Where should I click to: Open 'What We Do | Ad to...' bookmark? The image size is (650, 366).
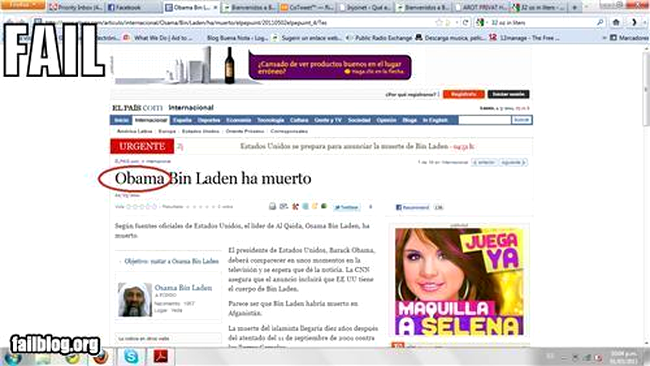(x=158, y=38)
